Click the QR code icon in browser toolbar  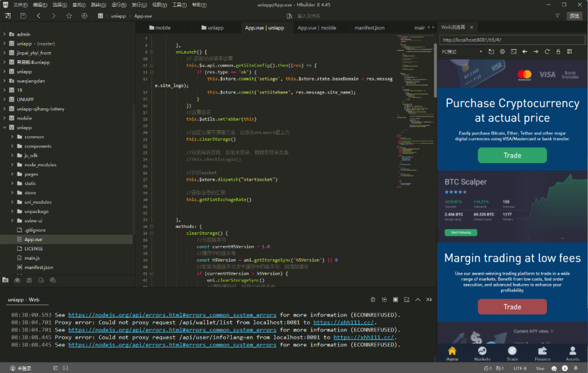(x=569, y=52)
